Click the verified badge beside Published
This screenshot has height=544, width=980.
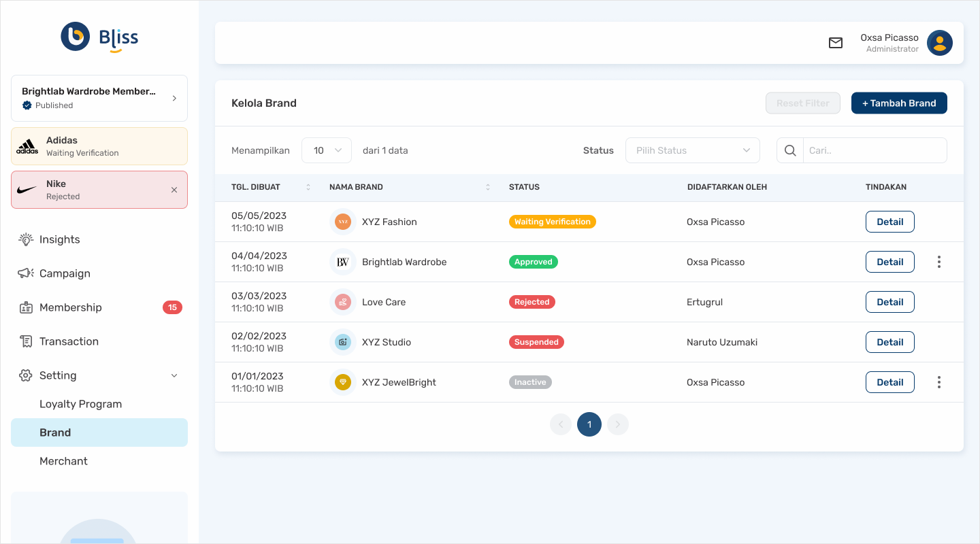click(x=27, y=105)
